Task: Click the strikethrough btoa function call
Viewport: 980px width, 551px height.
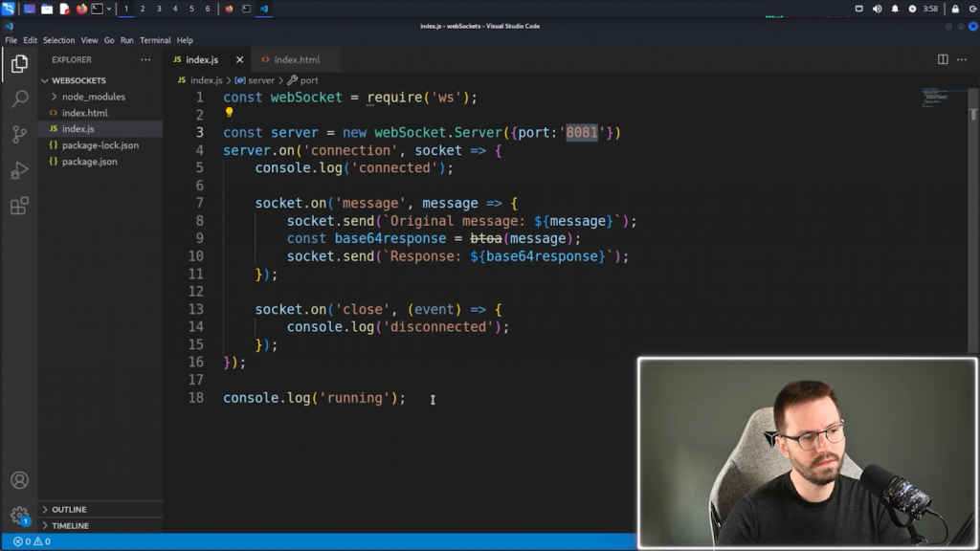Action: click(485, 238)
